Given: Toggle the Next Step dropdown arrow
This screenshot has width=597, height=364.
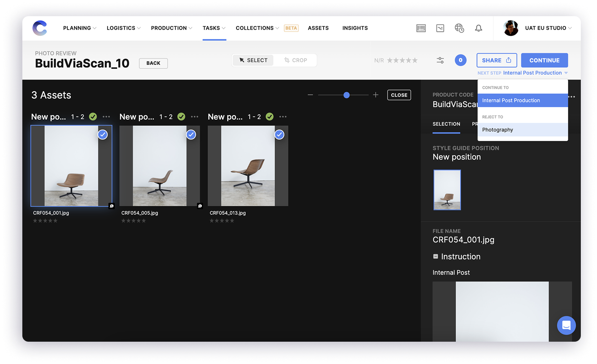Looking at the screenshot, I should 566,73.
